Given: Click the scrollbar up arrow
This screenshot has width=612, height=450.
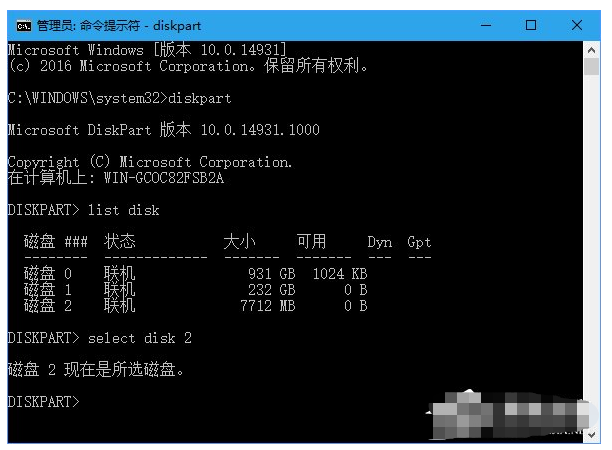Looking at the screenshot, I should (591, 50).
